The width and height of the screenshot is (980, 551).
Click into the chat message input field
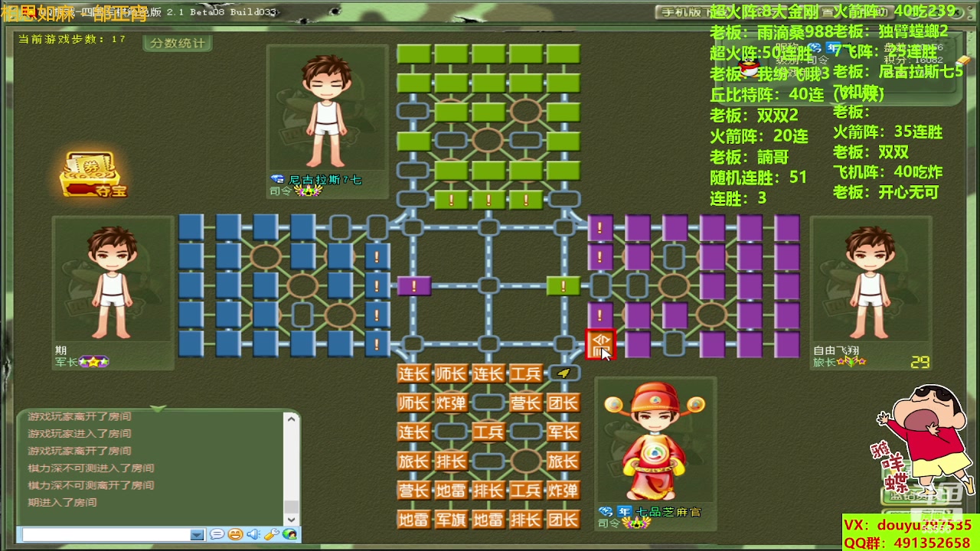point(106,535)
